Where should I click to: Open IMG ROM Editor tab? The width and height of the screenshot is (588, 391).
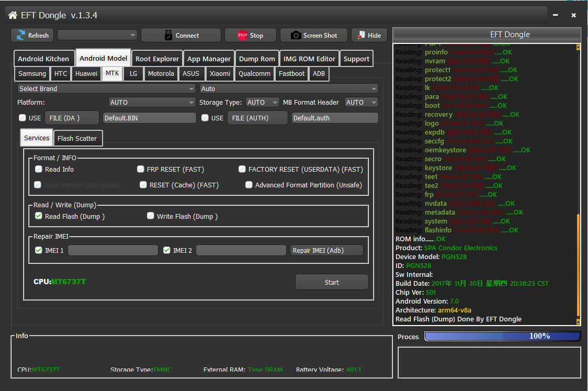click(x=309, y=59)
